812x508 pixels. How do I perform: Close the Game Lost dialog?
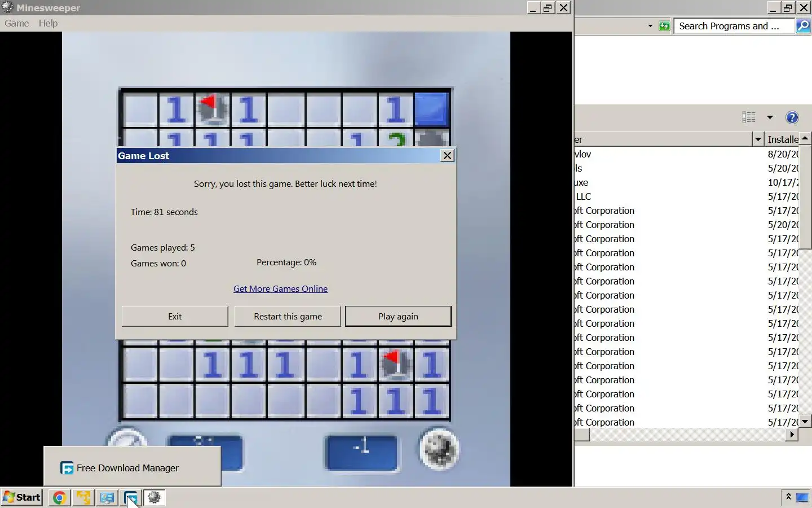point(447,155)
